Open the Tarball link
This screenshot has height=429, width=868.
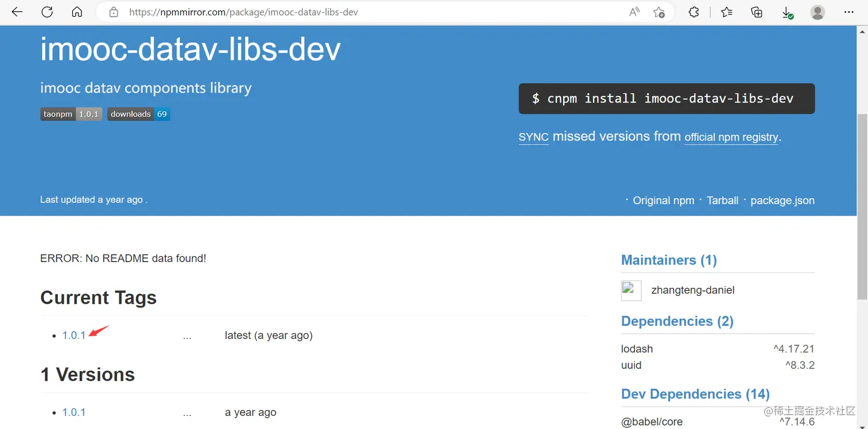[723, 200]
